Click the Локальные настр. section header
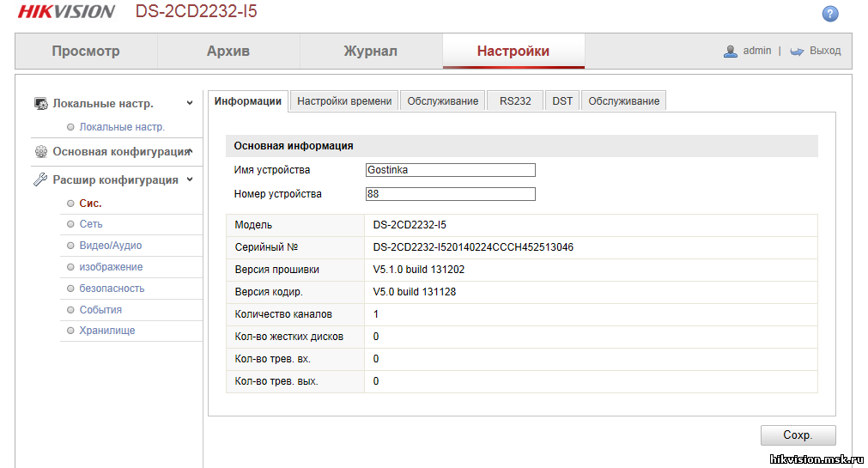Image resolution: width=868 pixels, height=468 pixels. click(103, 104)
